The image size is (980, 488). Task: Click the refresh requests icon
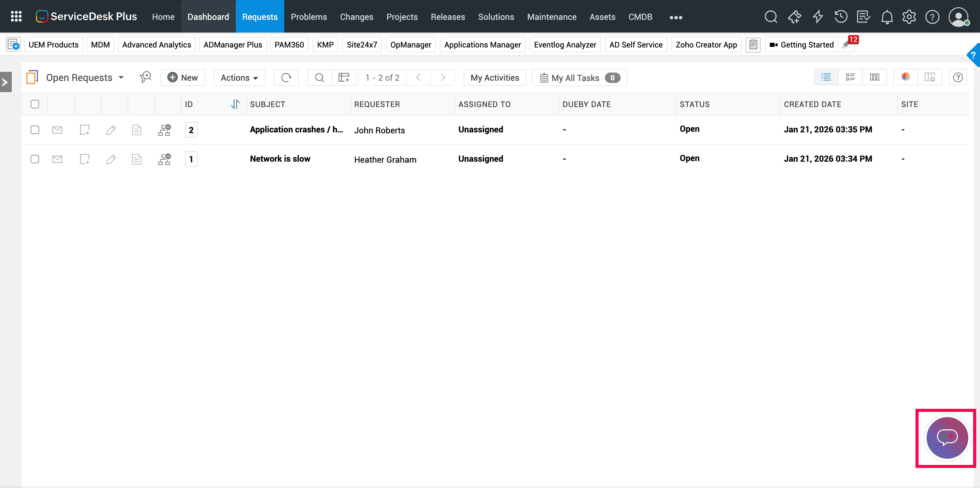point(286,77)
